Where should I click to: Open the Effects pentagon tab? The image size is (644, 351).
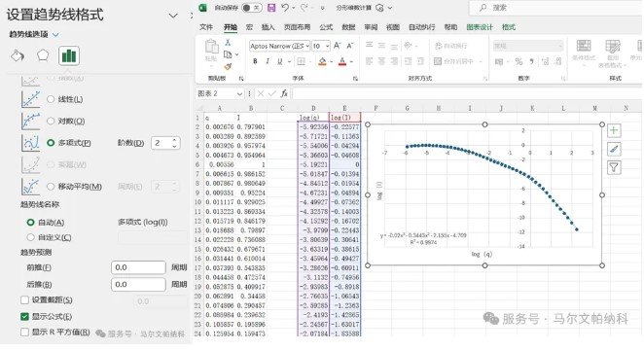(x=43, y=55)
